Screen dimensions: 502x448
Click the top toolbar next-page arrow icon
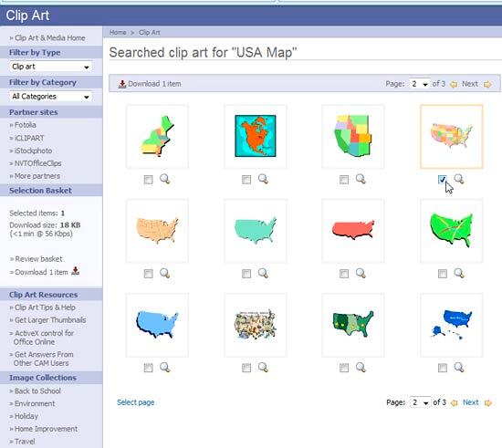coord(487,84)
